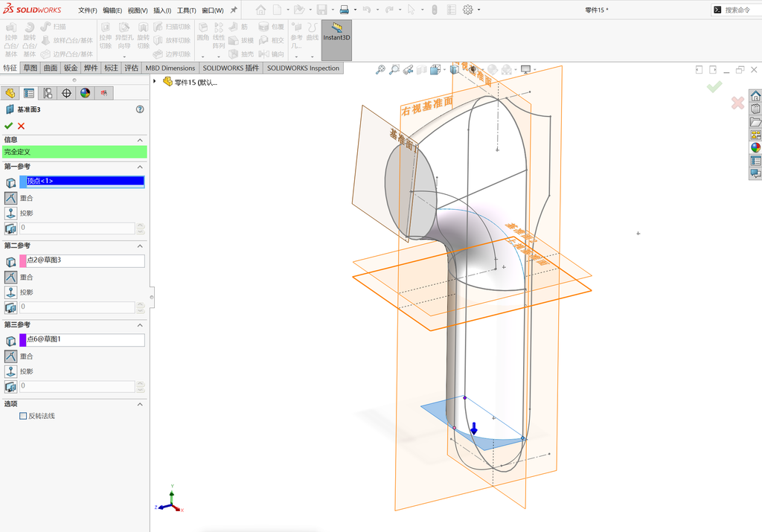This screenshot has width=762, height=532.
Task: Switch to the PropertyManager tab icon
Action: [x=29, y=93]
